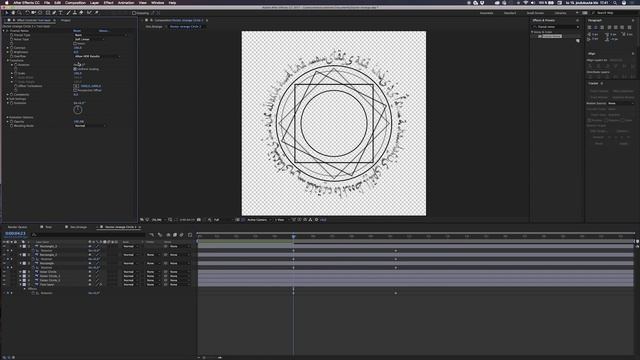Open the Effect menu
The width and height of the screenshot is (640, 360).
109,2
